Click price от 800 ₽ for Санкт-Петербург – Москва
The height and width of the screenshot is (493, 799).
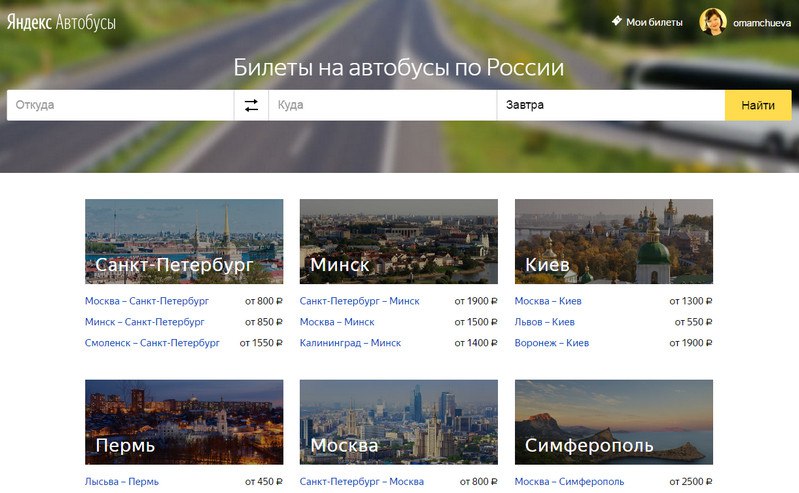click(478, 481)
